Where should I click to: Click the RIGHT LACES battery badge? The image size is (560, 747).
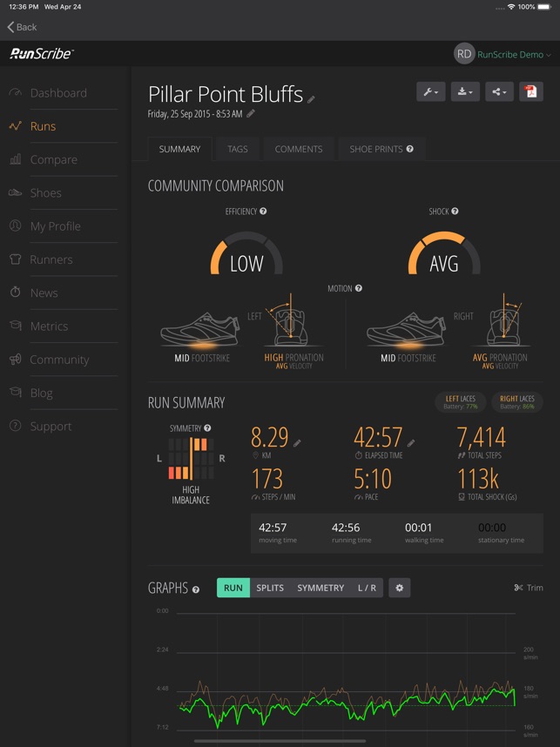coord(517,402)
